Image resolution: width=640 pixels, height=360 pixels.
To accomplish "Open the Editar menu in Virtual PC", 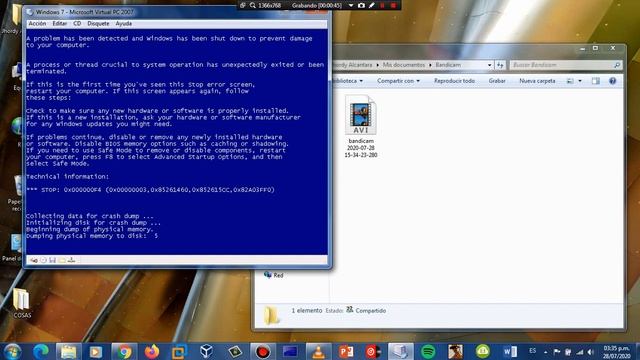I will click(60, 24).
